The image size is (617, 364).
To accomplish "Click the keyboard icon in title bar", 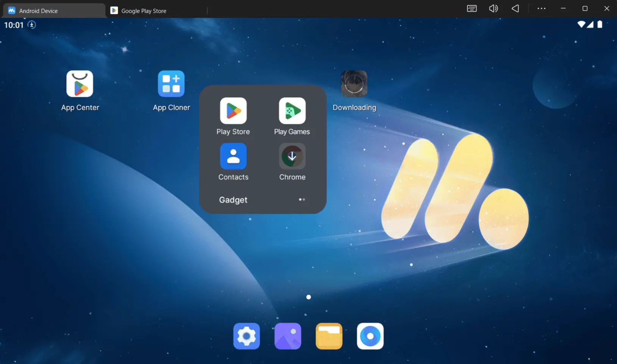I will pyautogui.click(x=472, y=8).
